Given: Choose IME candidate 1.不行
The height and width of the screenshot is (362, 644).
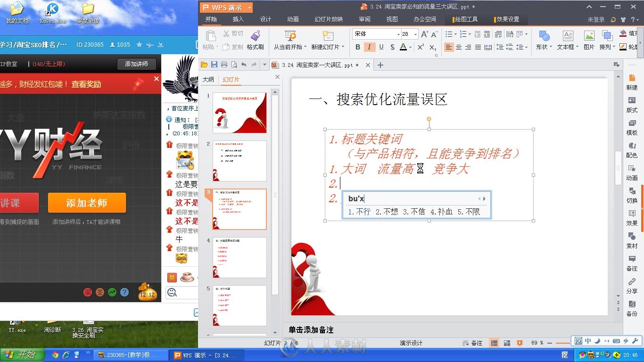Looking at the screenshot, I should 359,212.
